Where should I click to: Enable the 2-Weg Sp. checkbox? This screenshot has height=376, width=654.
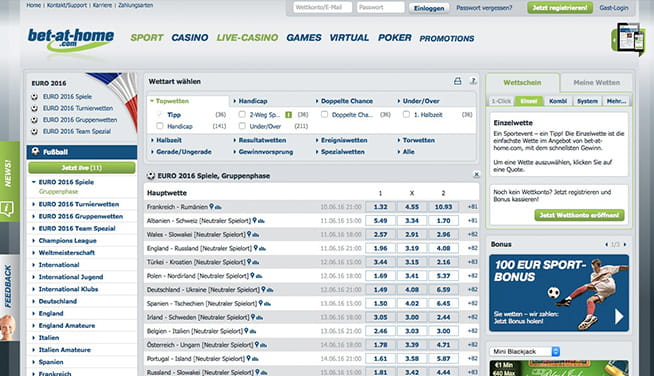tap(242, 114)
